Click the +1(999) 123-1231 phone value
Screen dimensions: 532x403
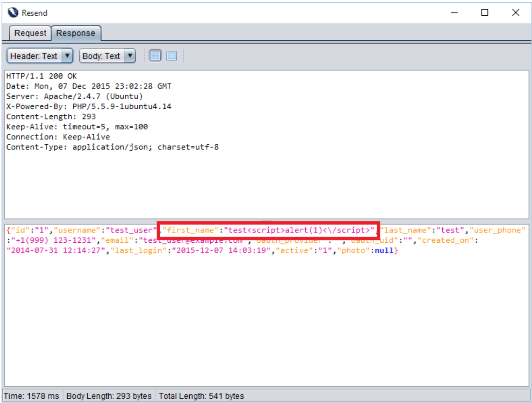coord(53,240)
